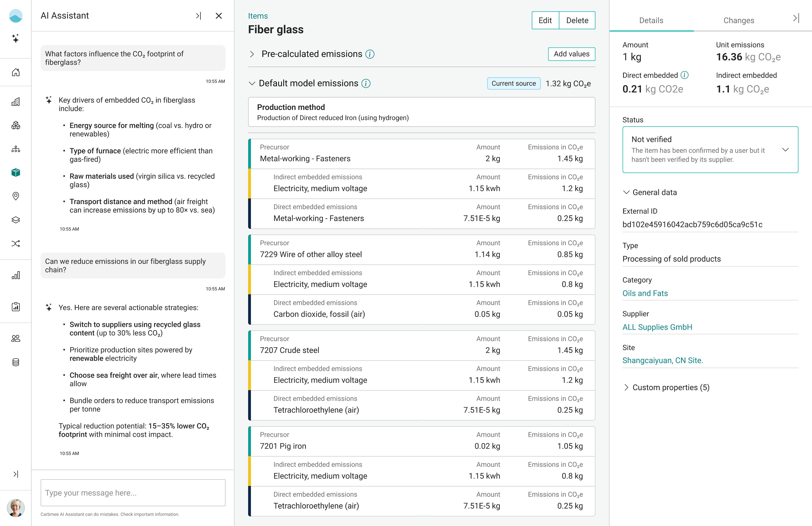
Task: Click info icon next to Pre-calculated emissions
Action: click(370, 54)
